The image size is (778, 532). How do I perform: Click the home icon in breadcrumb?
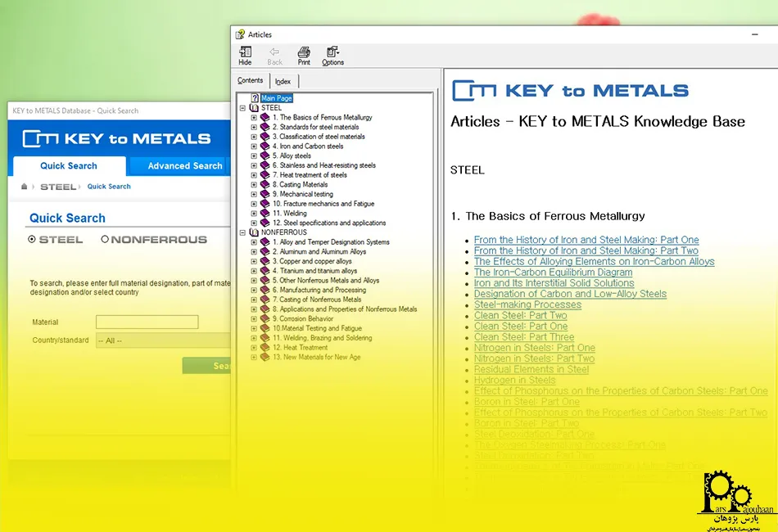click(25, 187)
